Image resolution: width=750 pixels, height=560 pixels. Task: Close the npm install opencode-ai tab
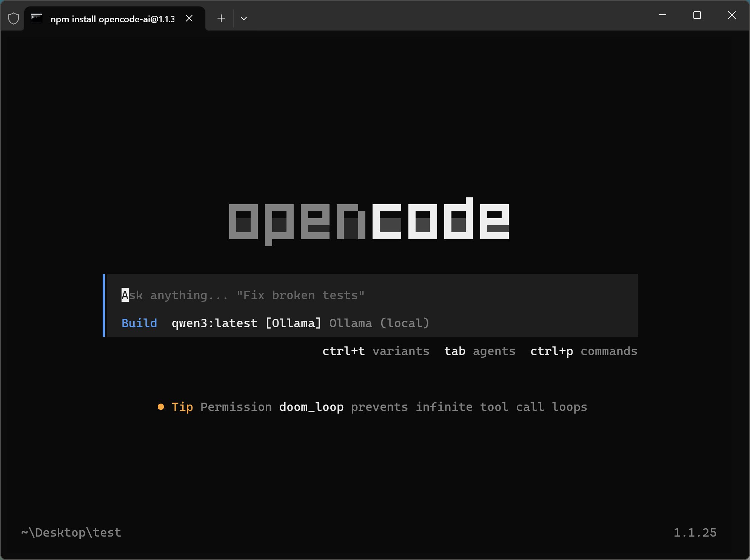click(x=189, y=18)
